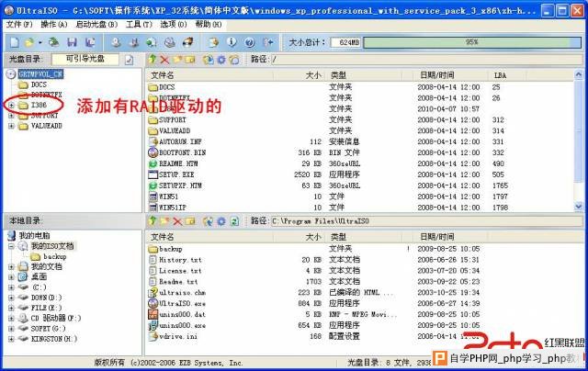Sort image files by 文件名 column header
Screen dimensions: 588x371
[x=209, y=75]
